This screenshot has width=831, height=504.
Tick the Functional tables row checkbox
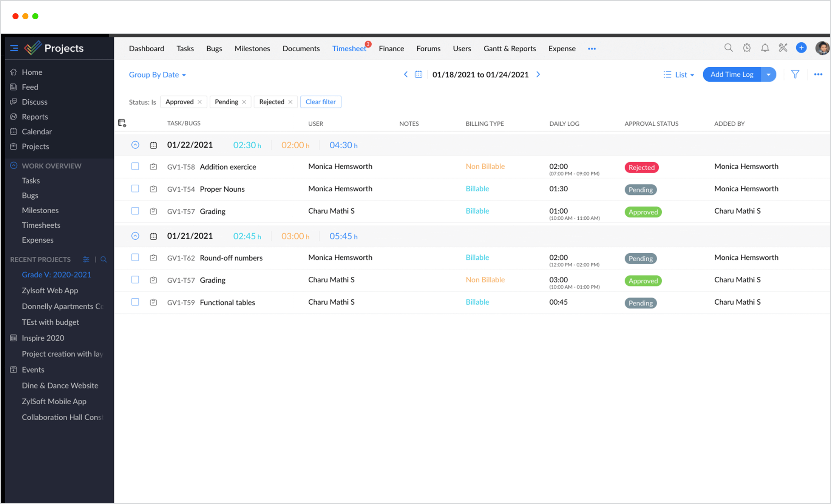point(135,302)
